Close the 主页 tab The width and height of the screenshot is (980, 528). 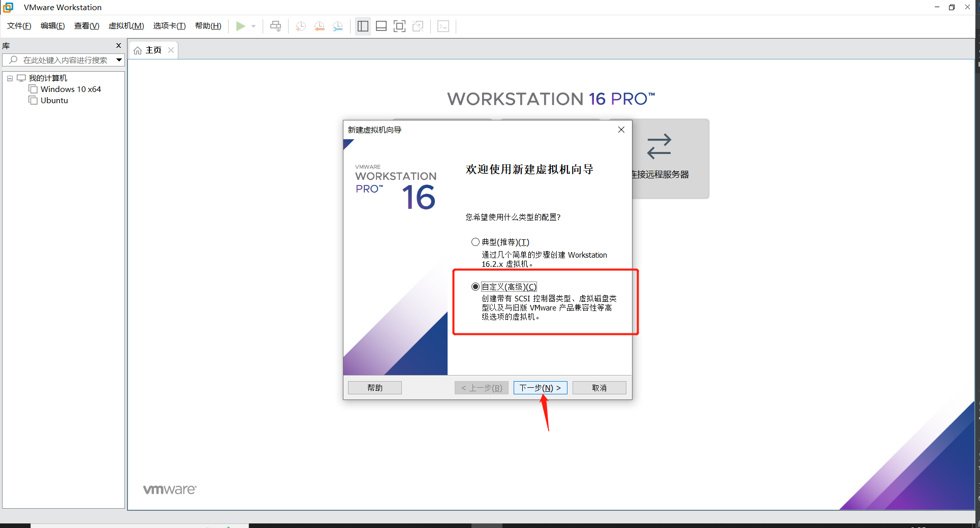[171, 50]
